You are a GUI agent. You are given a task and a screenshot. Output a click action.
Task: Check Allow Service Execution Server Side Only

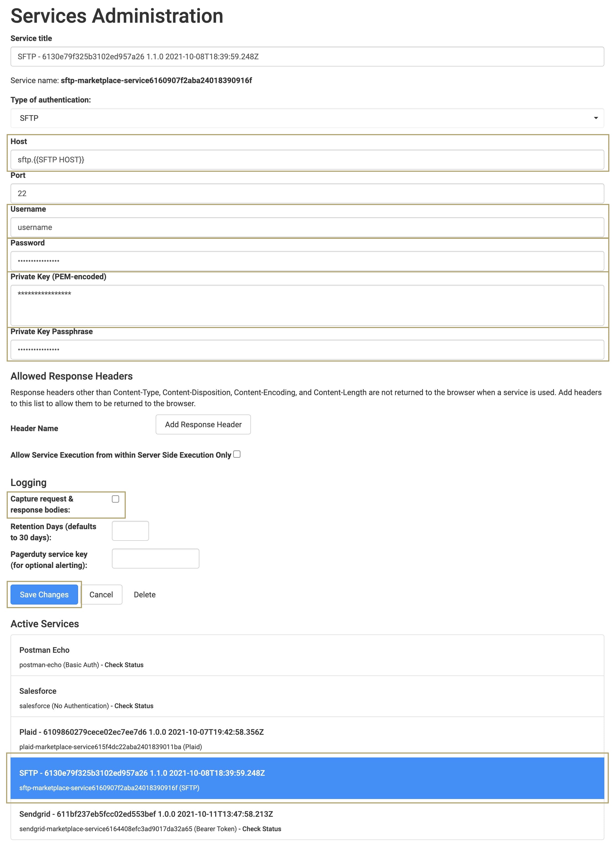coord(237,454)
